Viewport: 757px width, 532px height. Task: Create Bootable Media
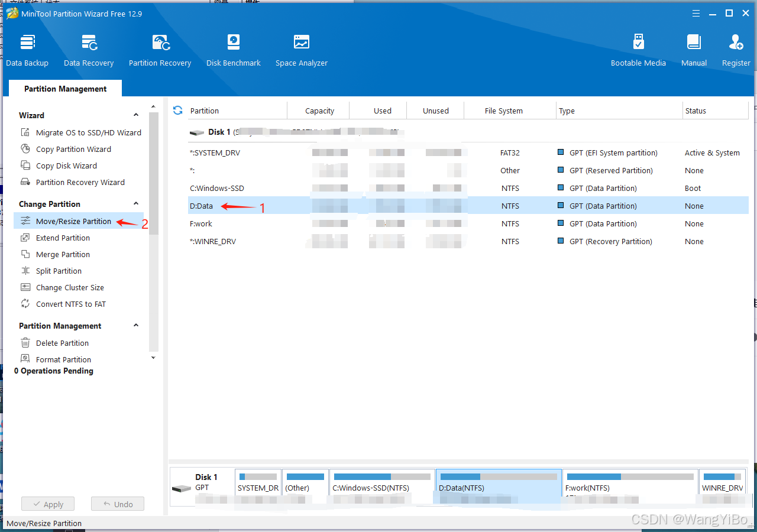click(638, 51)
